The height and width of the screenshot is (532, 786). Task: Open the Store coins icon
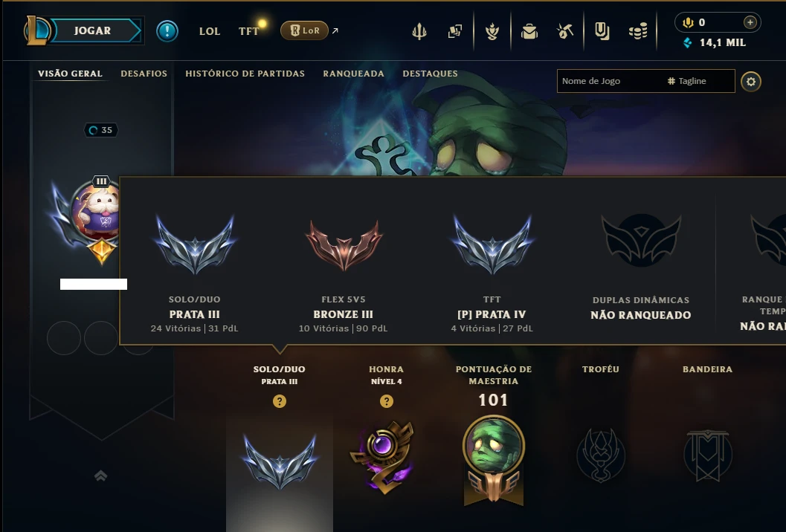(x=637, y=31)
